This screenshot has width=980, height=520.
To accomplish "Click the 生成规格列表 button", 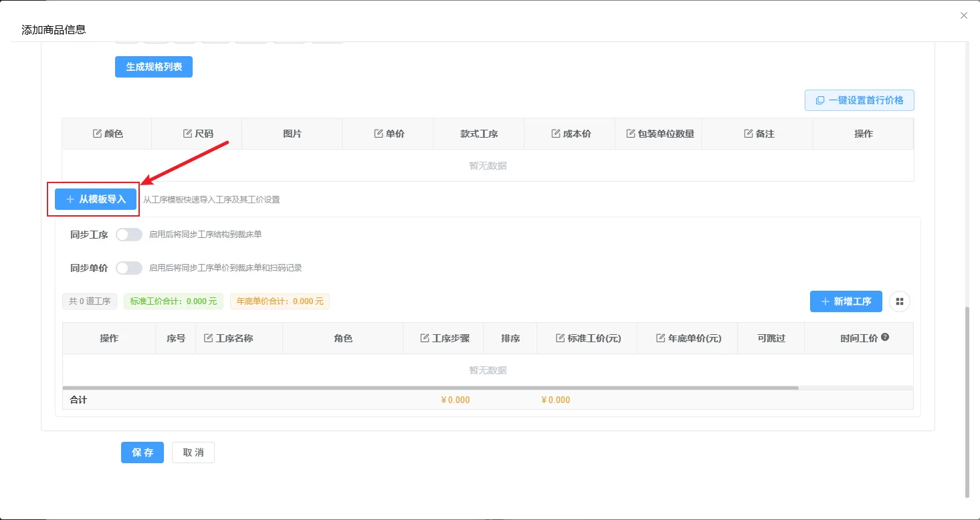I will pyautogui.click(x=154, y=67).
